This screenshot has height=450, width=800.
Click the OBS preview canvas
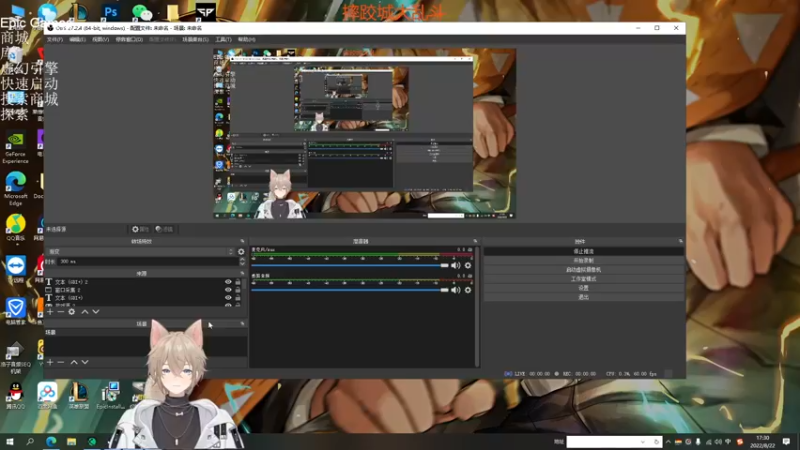[364, 133]
